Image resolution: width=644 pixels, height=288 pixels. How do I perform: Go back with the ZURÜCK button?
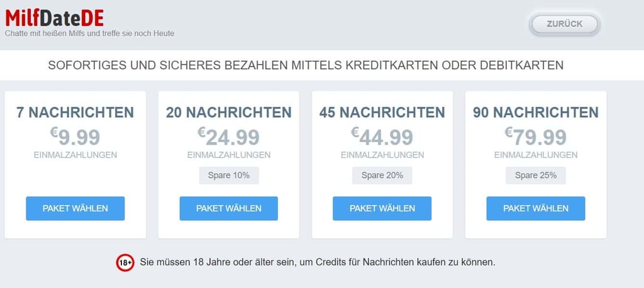pyautogui.click(x=564, y=25)
